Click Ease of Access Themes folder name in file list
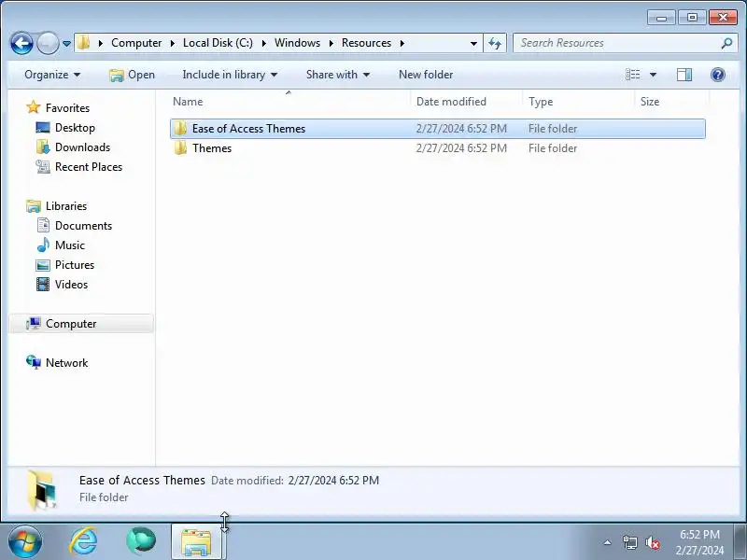747x560 pixels. pos(248,129)
